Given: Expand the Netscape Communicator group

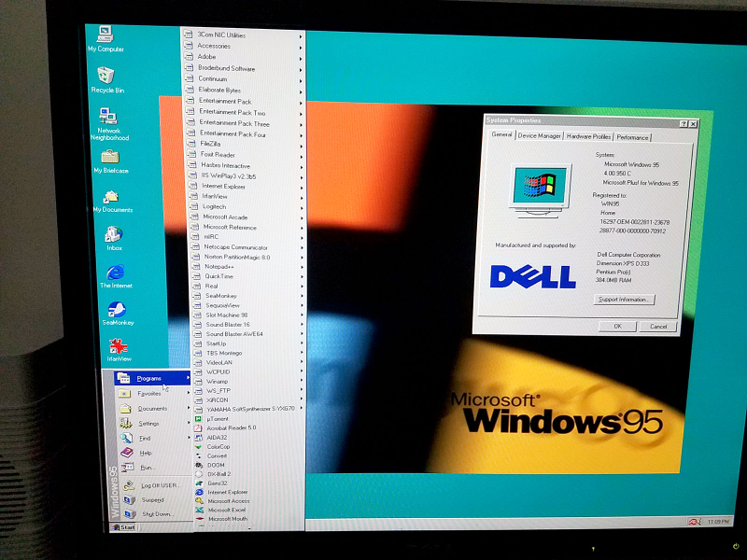Looking at the screenshot, I should point(247,247).
